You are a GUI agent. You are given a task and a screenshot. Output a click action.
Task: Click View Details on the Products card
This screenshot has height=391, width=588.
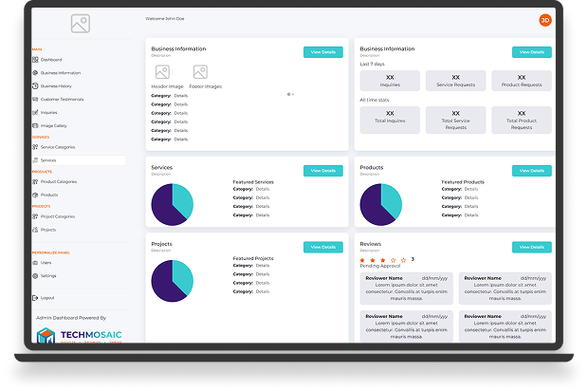pyautogui.click(x=532, y=171)
